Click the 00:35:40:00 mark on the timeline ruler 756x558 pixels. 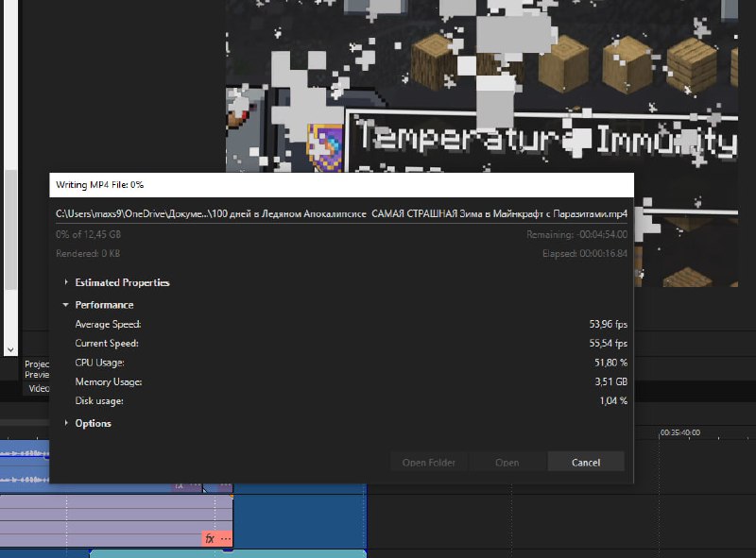pos(679,432)
